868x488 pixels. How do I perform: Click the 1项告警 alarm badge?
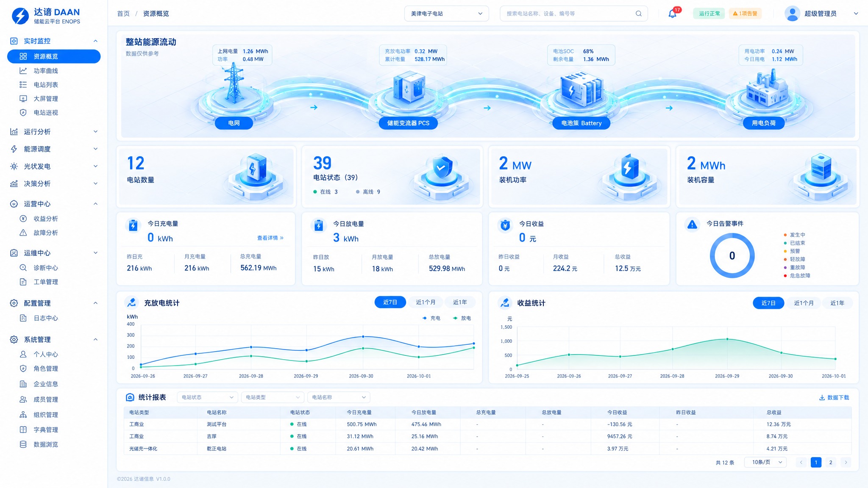[x=745, y=14]
